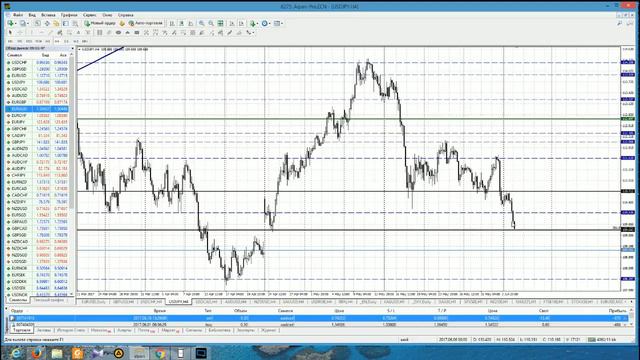Switch timeframe to M5
This screenshot has width=640, height=360.
[20, 41]
